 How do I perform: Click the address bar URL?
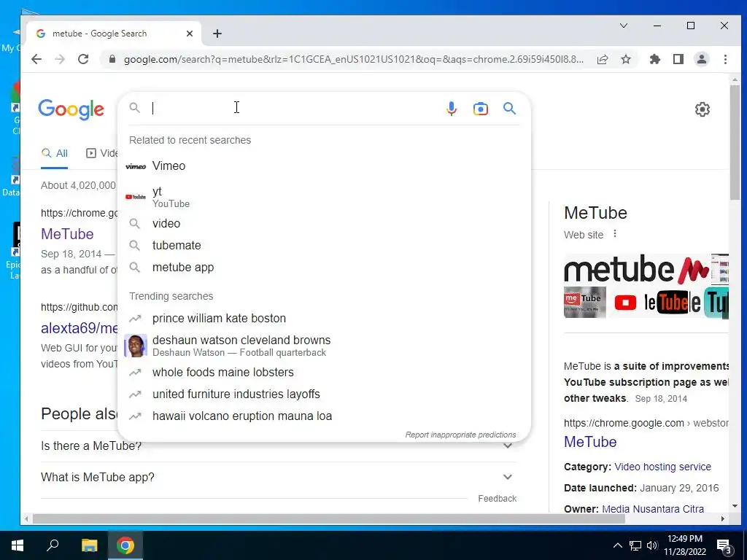click(x=353, y=59)
